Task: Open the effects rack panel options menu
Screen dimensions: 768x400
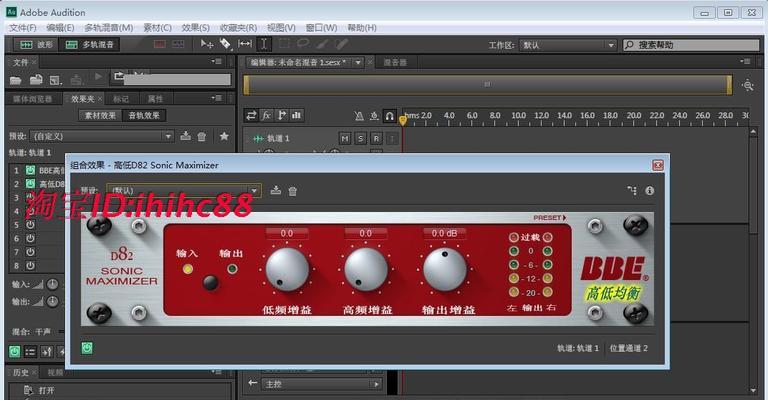Action: click(216, 98)
